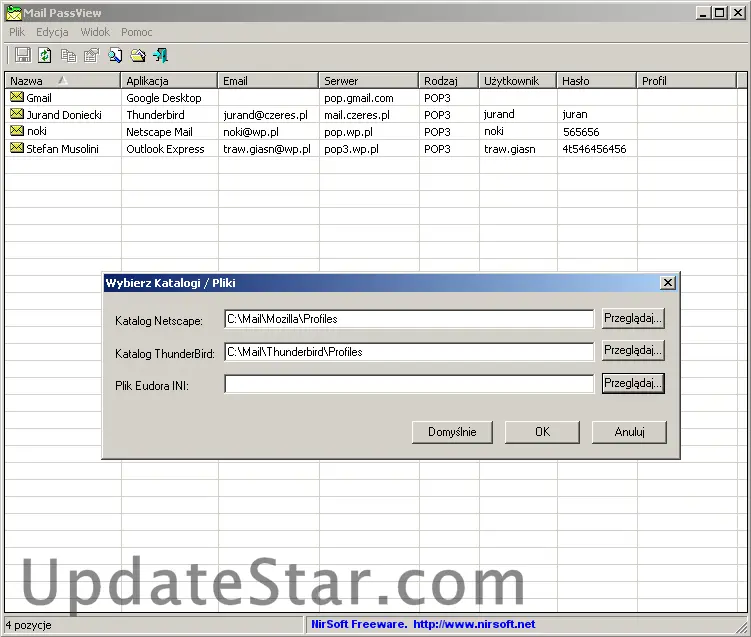Viewport: 751px width, 637px height.
Task: Click the 565656 password cell
Action: coord(581,132)
